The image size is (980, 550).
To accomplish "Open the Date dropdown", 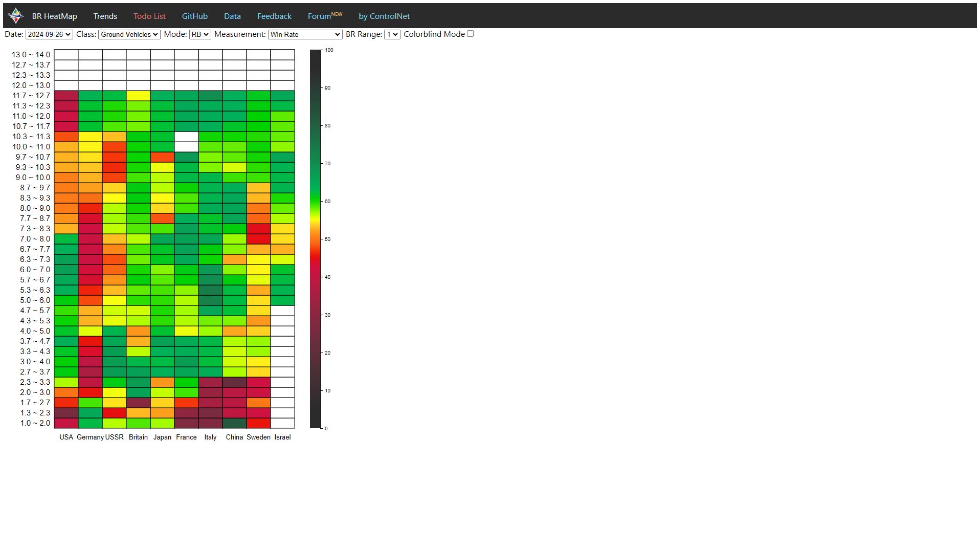I will coord(49,34).
